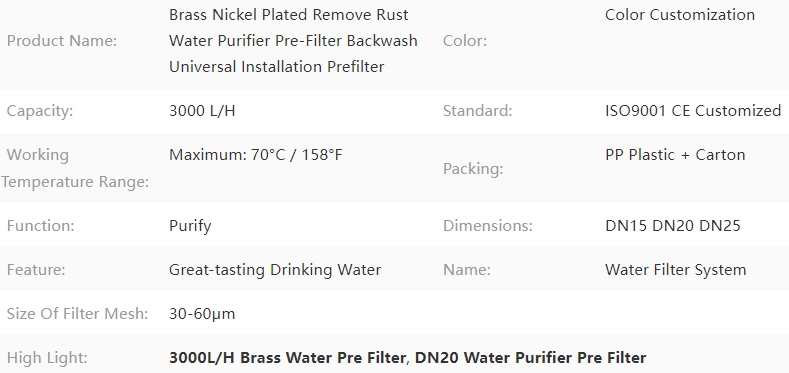The height and width of the screenshot is (373, 789).
Task: Click the Purify function value
Action: tap(190, 226)
